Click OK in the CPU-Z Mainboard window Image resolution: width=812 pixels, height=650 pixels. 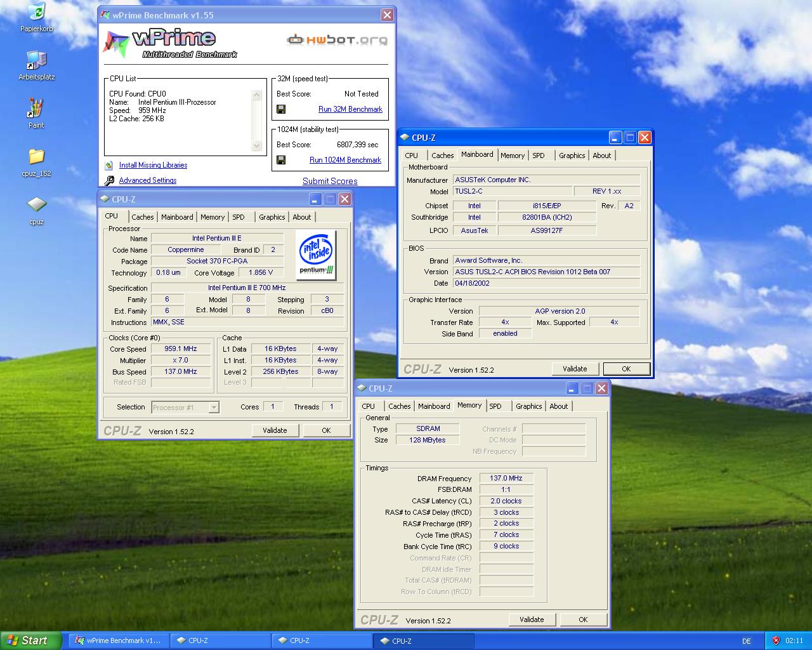pyautogui.click(x=626, y=369)
